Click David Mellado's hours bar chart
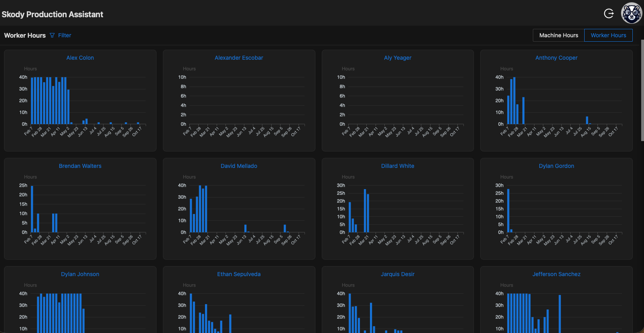This screenshot has height=333, width=644. 241,210
